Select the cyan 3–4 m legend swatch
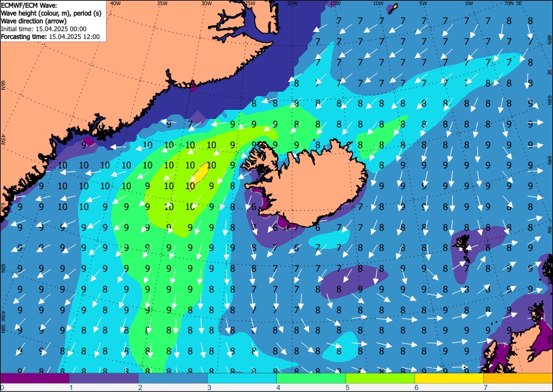The image size is (553, 392). (242, 378)
